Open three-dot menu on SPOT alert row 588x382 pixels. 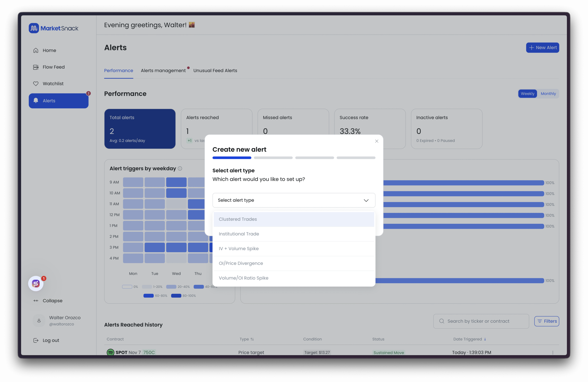[553, 352]
